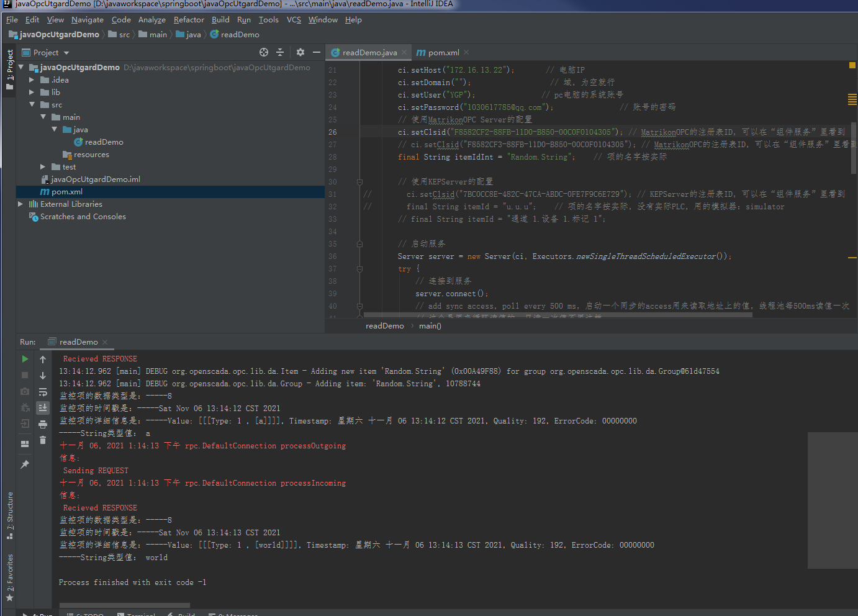Click the Up the Stack Trace arrow
858x616 pixels.
(42, 359)
